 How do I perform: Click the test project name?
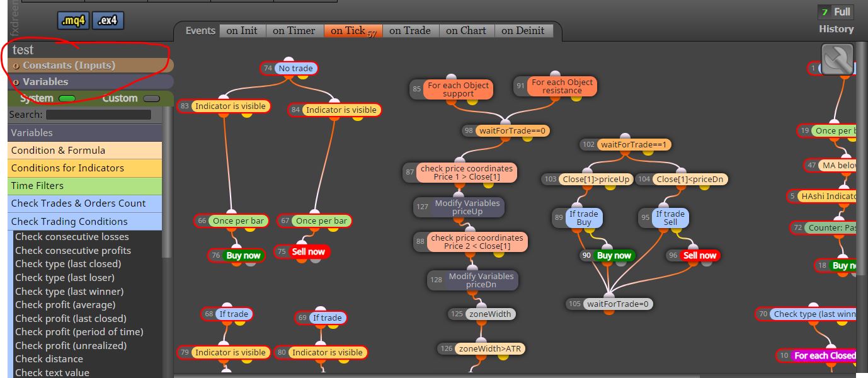point(23,50)
